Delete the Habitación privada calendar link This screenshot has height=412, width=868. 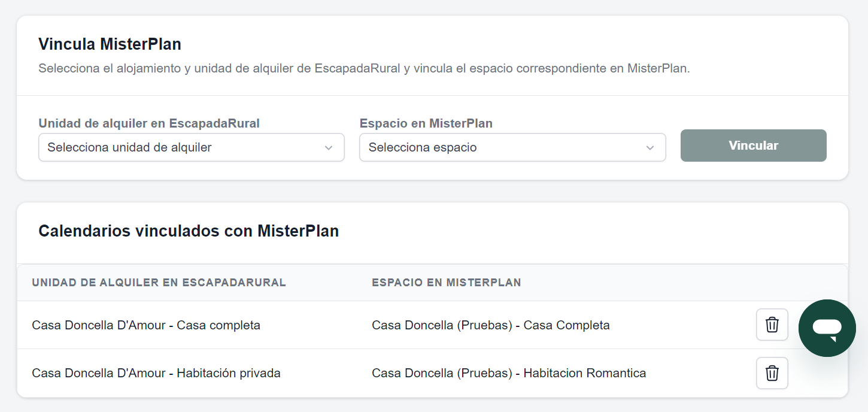point(772,373)
